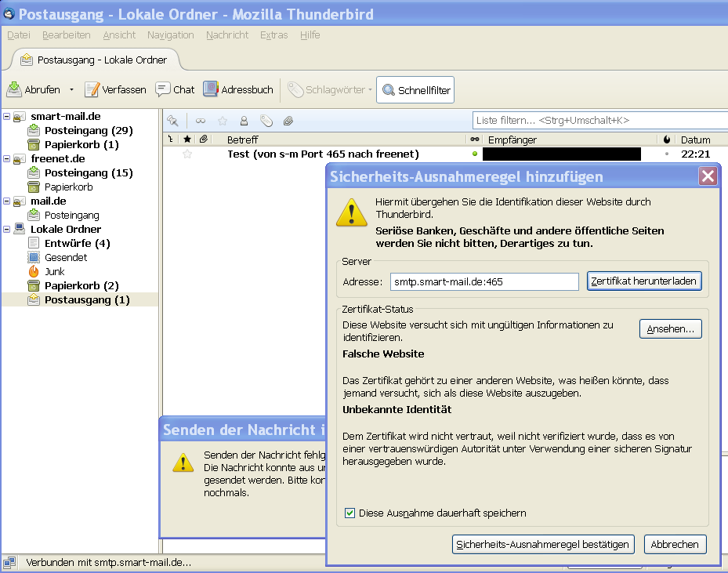Toggle the pin filter icon in the quick filter bar
This screenshot has width=728, height=573.
pos(172,121)
